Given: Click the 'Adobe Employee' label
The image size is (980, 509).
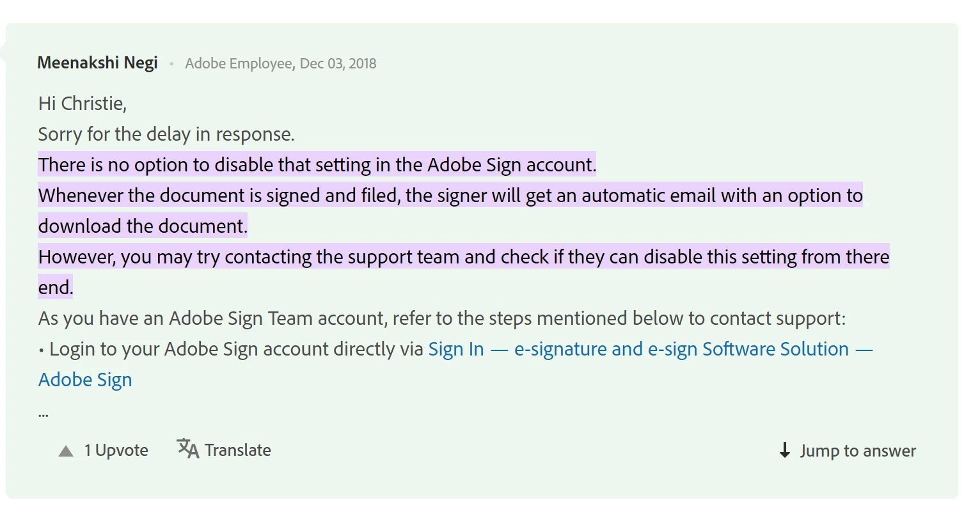Looking at the screenshot, I should click(x=239, y=63).
